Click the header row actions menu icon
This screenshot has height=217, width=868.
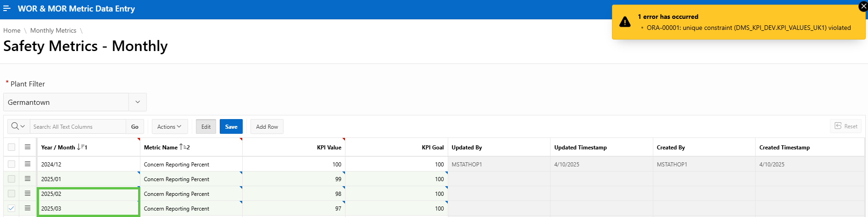click(x=28, y=147)
